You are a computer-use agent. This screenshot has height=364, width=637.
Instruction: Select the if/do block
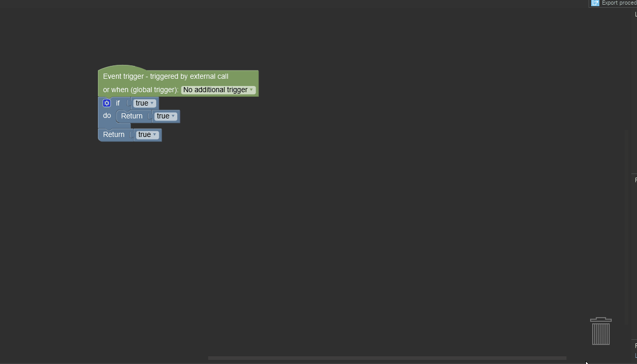[118, 103]
